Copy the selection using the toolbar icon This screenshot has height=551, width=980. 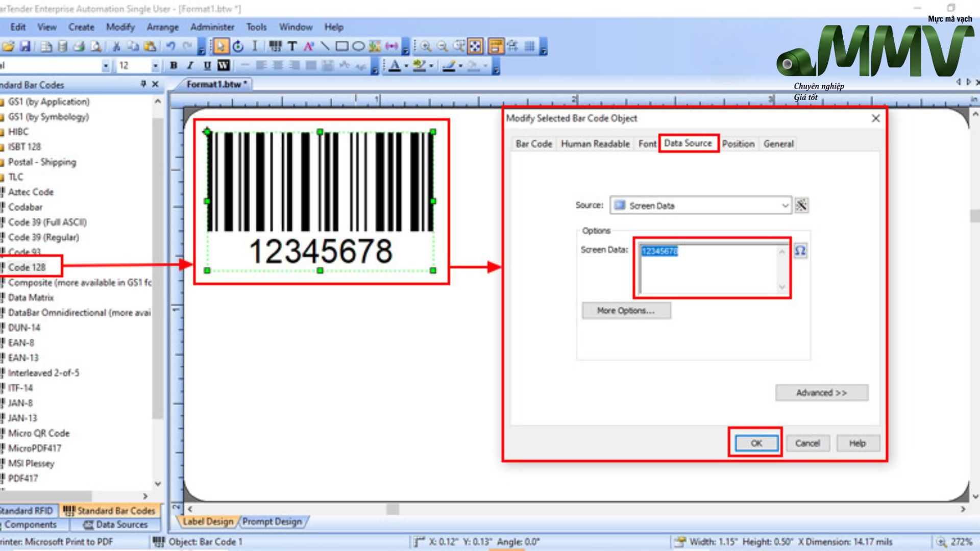(133, 46)
